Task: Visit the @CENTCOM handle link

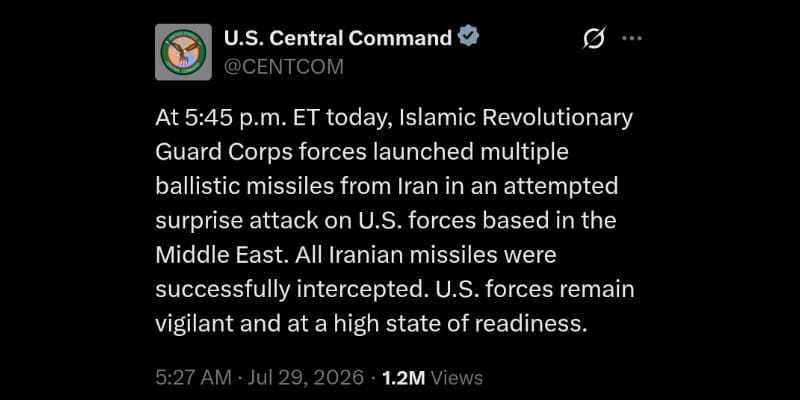Action: 284,66
